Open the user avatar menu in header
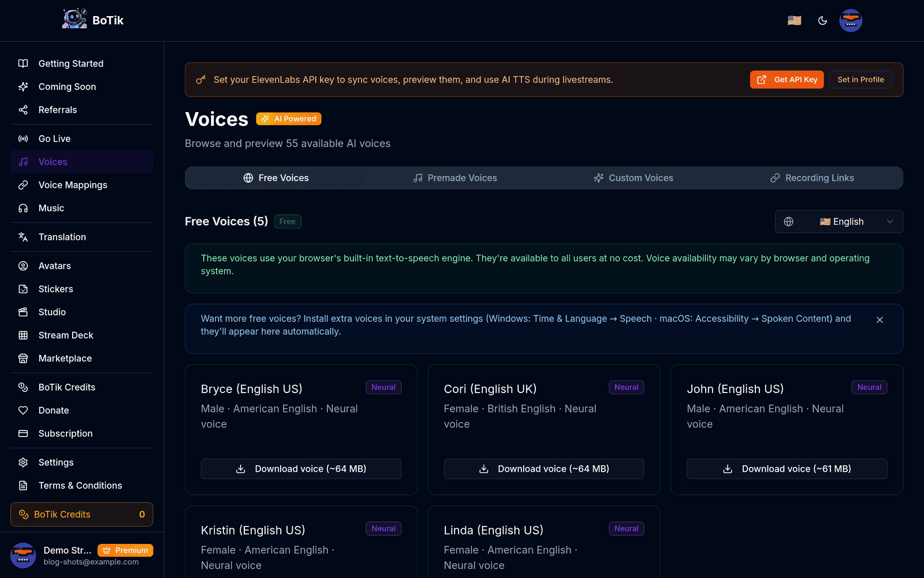 [x=851, y=20]
